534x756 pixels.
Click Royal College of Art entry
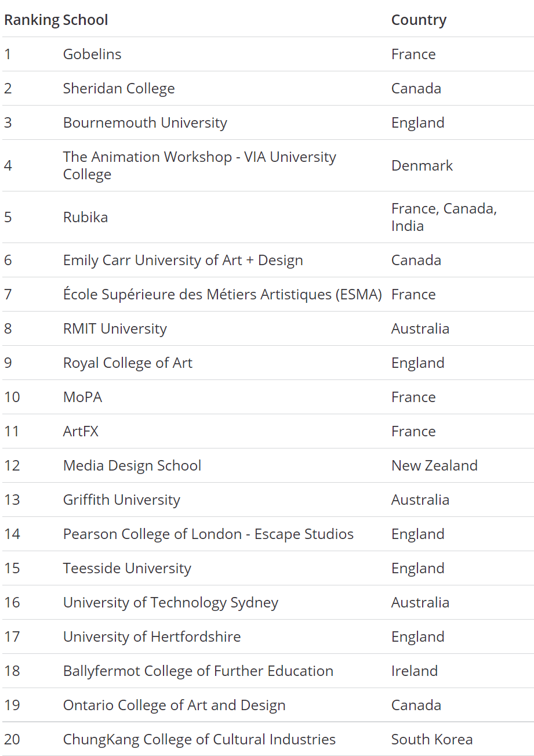(x=128, y=363)
